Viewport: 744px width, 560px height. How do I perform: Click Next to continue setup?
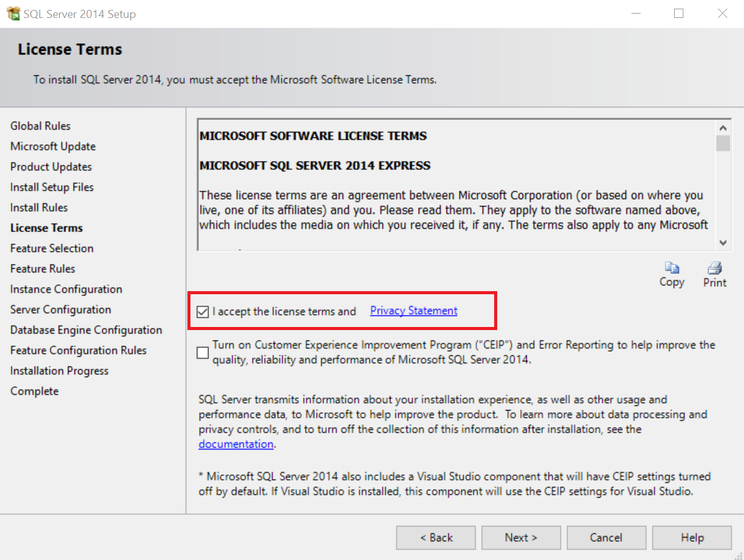point(521,538)
